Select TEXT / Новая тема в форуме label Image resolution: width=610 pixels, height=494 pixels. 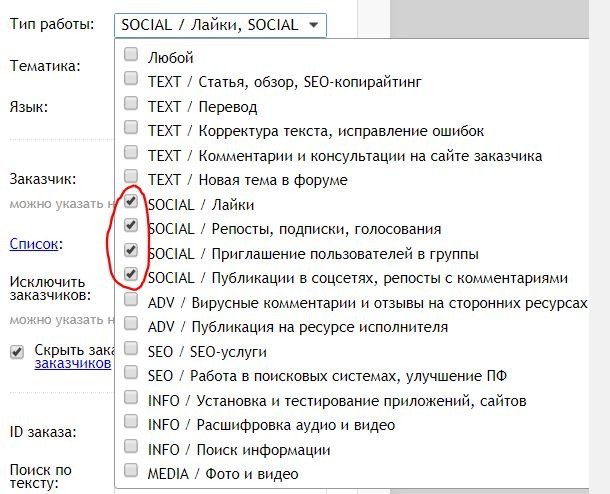coord(247,180)
